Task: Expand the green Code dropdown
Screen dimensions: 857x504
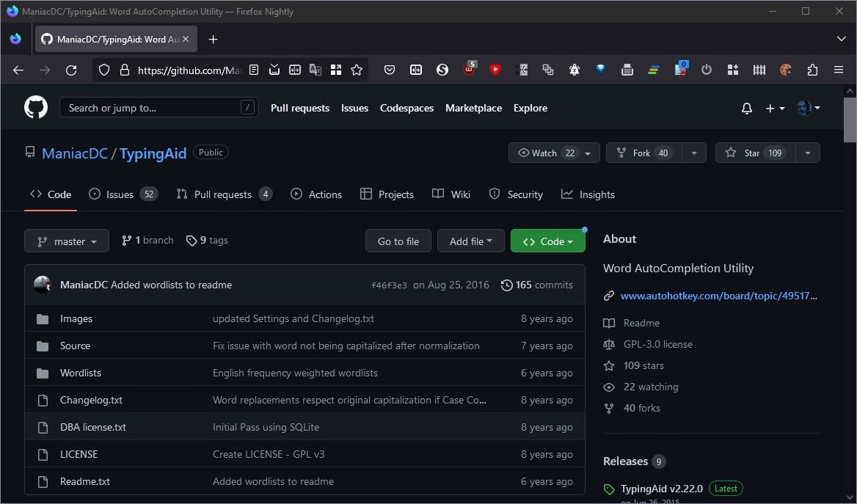Action: [x=547, y=241]
